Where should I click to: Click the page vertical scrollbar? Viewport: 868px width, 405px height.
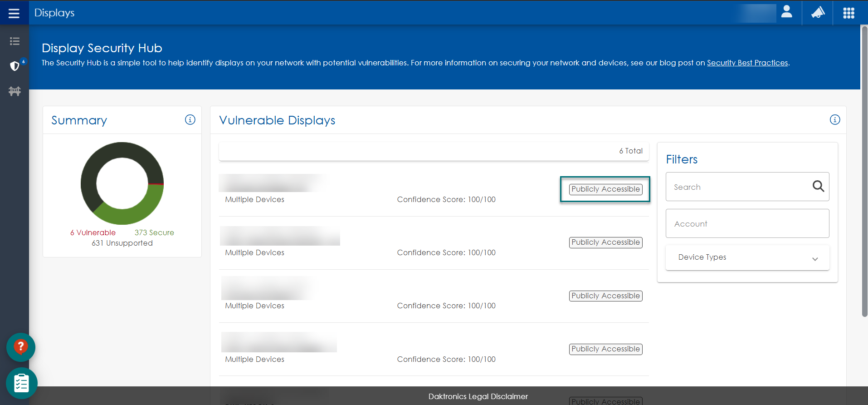(864, 173)
